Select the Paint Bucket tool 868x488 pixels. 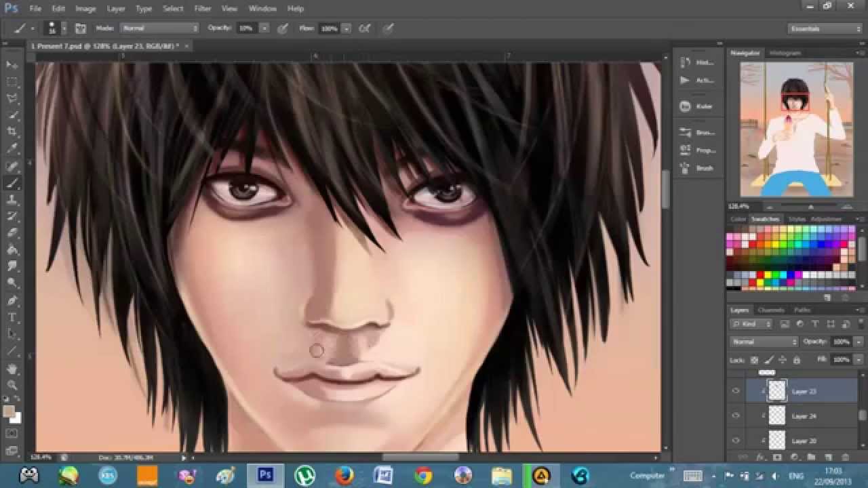click(x=12, y=250)
